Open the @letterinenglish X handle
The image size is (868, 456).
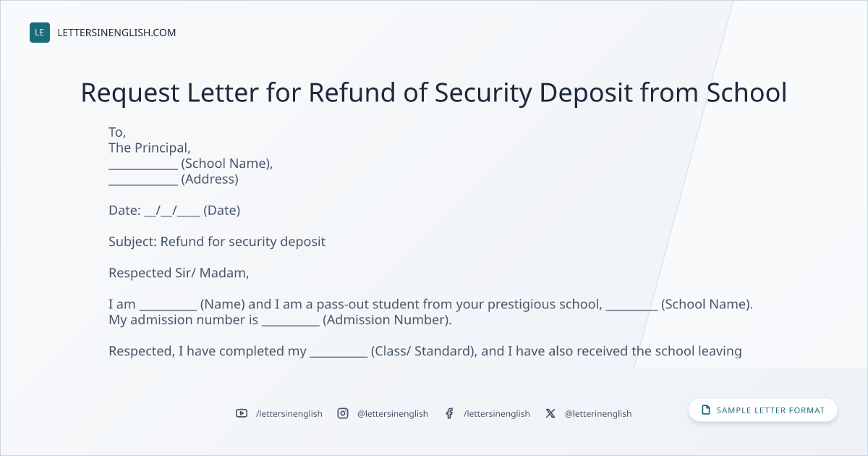[598, 413]
